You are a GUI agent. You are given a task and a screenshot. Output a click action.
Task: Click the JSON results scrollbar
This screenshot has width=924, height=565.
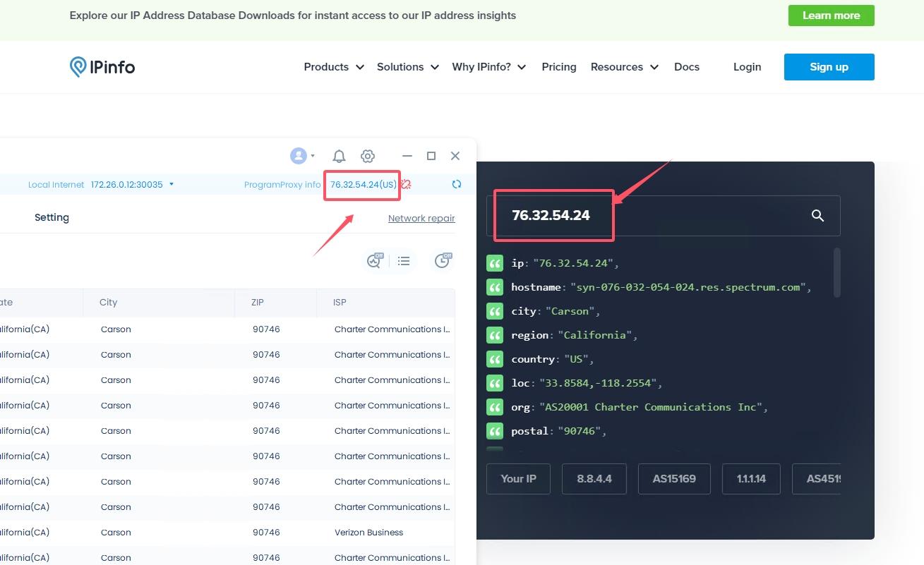click(x=837, y=272)
